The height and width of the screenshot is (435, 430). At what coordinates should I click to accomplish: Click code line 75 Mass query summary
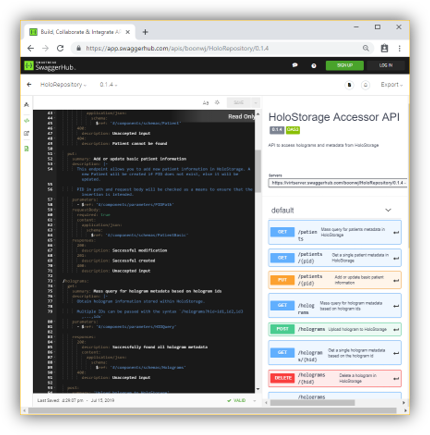tap(147, 291)
